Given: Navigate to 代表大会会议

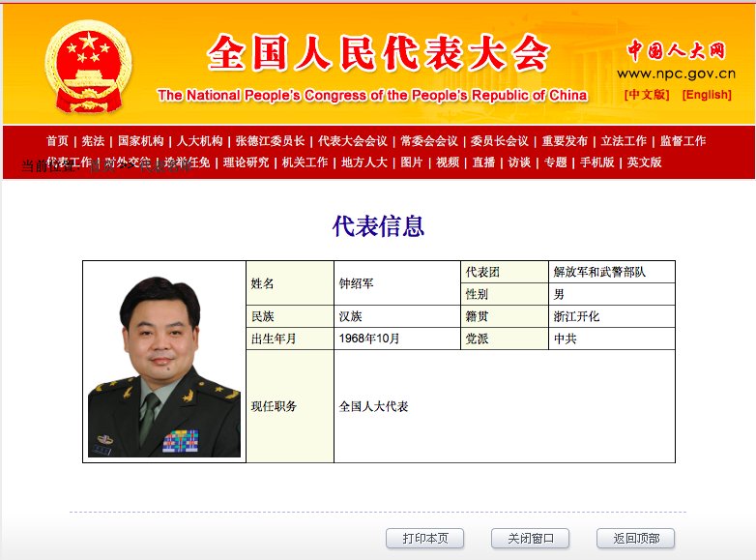Looking at the screenshot, I should pyautogui.click(x=353, y=141).
